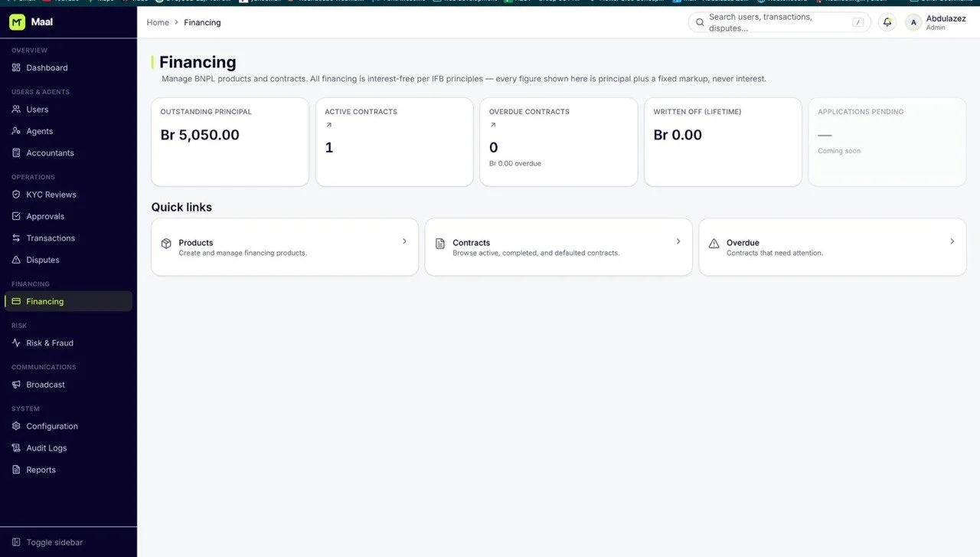Screen dimensions: 980x557
Task: Click Br 5,050.00 amount
Action: 200,135
